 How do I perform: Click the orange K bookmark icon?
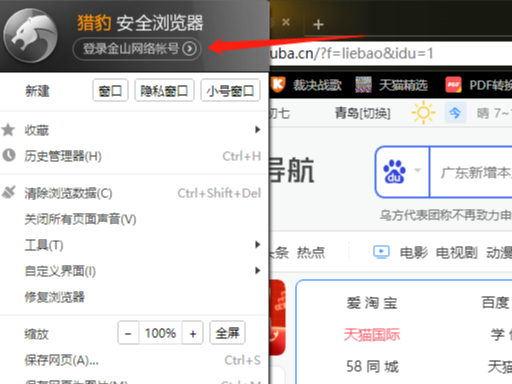coord(278,85)
